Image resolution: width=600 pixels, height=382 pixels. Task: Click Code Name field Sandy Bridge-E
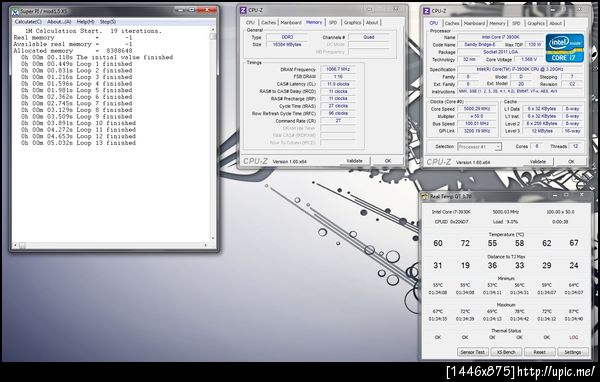(x=479, y=44)
